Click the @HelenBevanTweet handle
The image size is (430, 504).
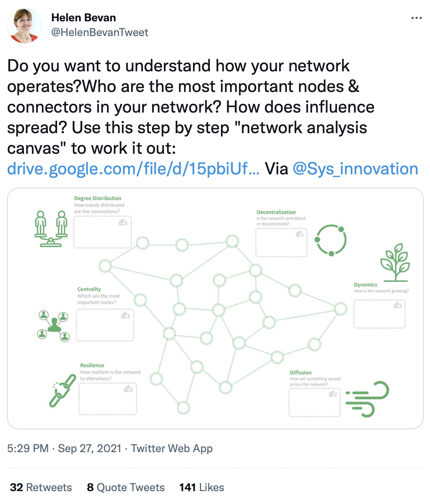click(x=100, y=32)
